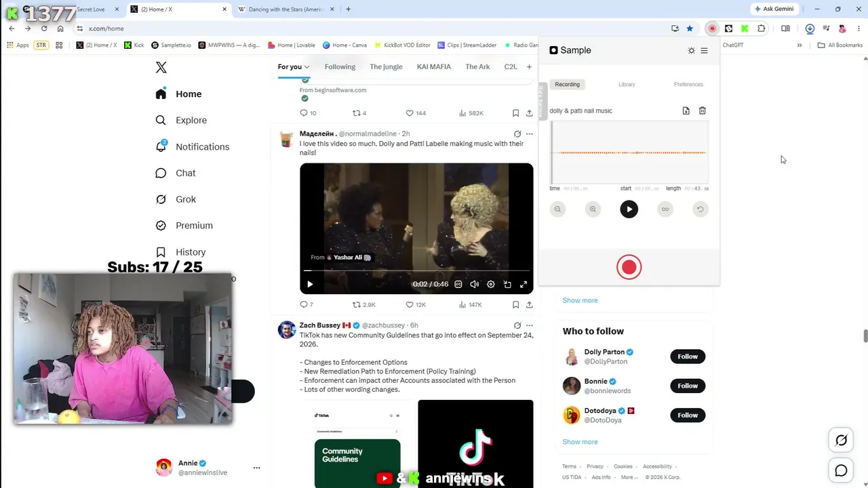Share the normalmadeline post
The width and height of the screenshot is (868, 488).
click(x=529, y=305)
